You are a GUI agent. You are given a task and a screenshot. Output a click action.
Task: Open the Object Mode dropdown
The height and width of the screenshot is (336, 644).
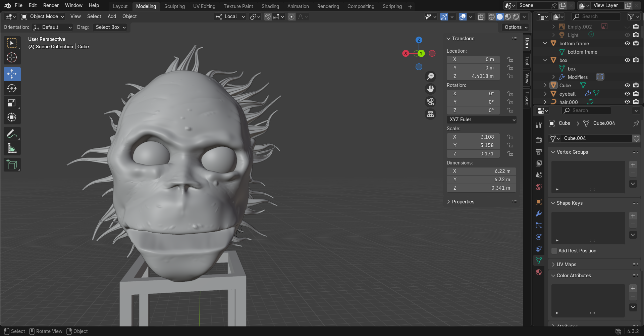click(42, 16)
